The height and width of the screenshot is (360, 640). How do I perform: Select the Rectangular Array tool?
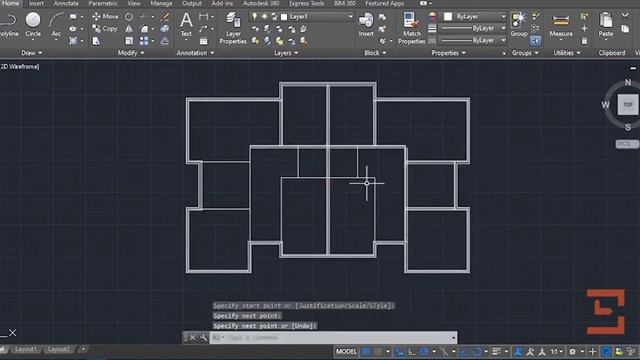[144, 41]
